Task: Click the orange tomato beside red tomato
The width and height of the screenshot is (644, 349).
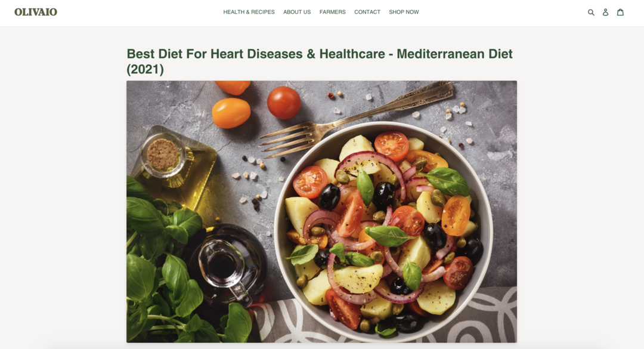Action: [x=231, y=113]
